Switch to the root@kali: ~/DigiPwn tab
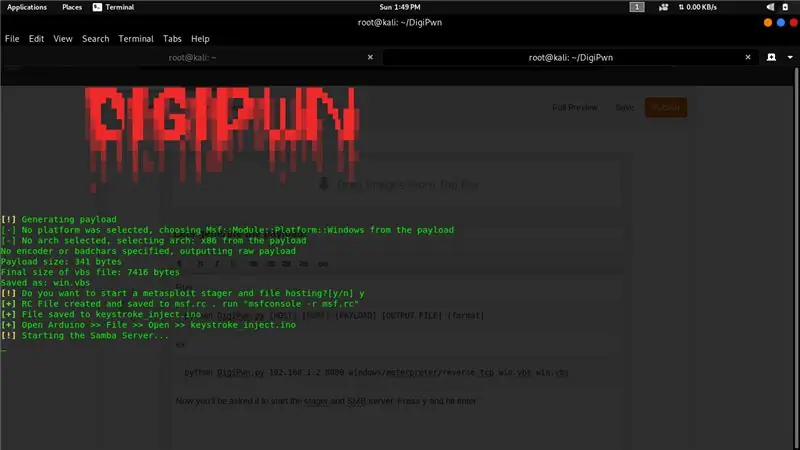Viewport: 800px width, 450px height. click(x=570, y=58)
